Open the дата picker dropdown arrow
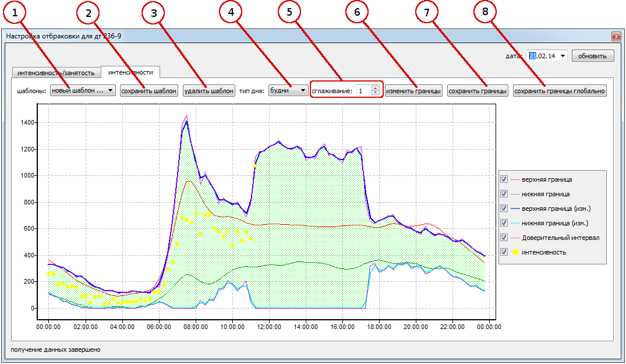 click(563, 56)
